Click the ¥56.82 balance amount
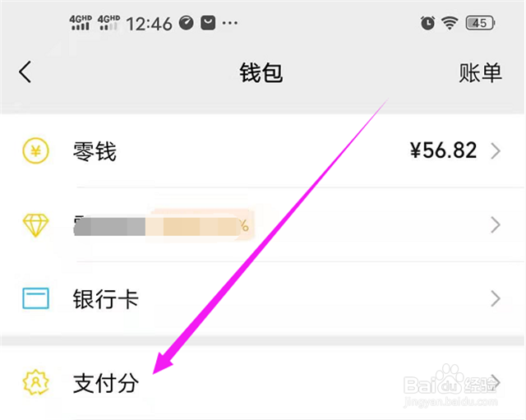The height and width of the screenshot is (420, 526). (x=443, y=150)
